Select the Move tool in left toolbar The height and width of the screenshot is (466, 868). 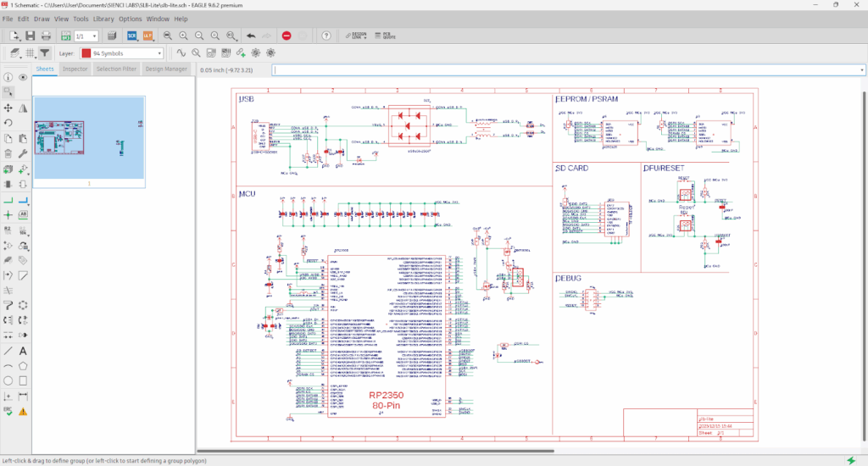[8, 108]
